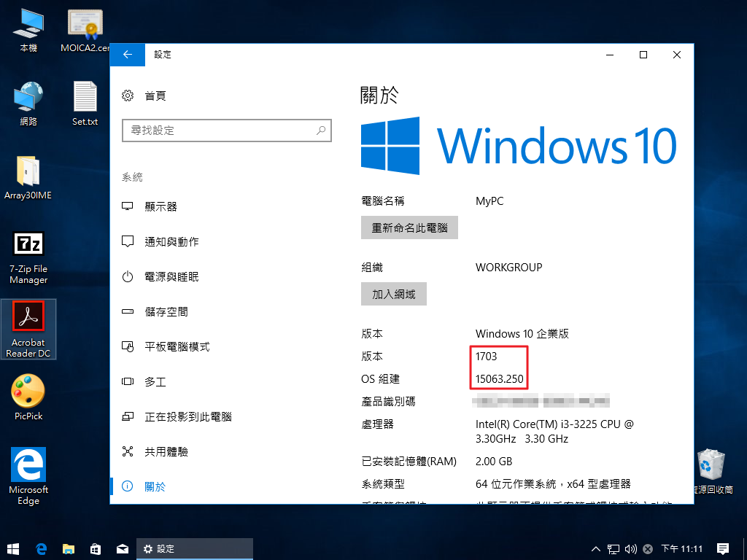Click the OS build value 15063.250
This screenshot has width=747, height=560.
pyautogui.click(x=499, y=379)
